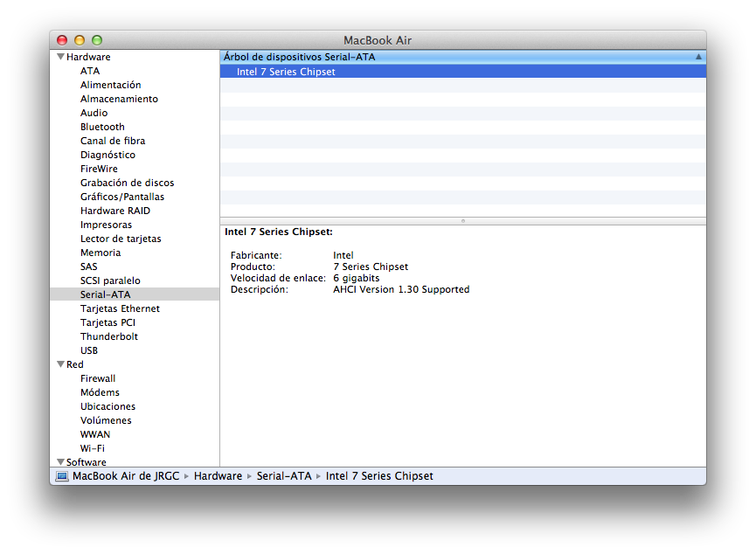This screenshot has height=554, width=756.
Task: Collapse the Red section triangle
Action: pyautogui.click(x=61, y=364)
